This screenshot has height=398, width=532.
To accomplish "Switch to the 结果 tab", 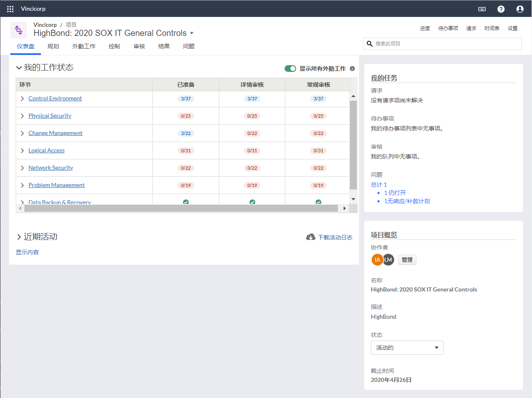I will [164, 46].
